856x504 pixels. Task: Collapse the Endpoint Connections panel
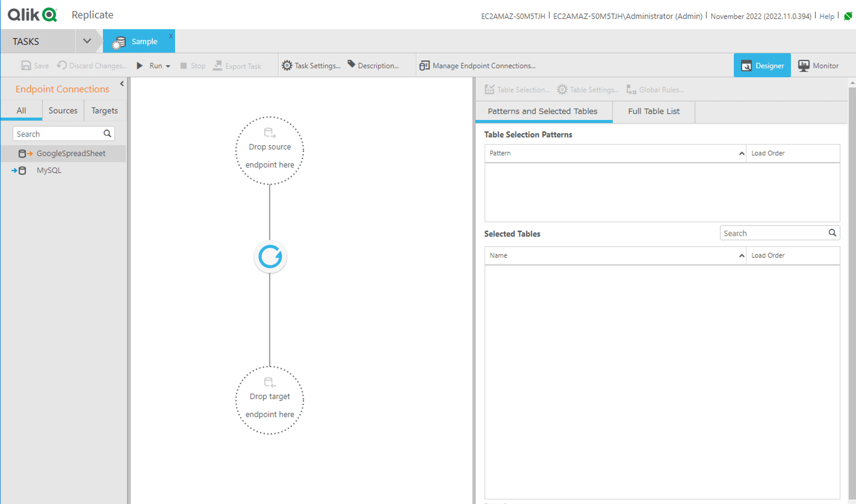coord(122,84)
